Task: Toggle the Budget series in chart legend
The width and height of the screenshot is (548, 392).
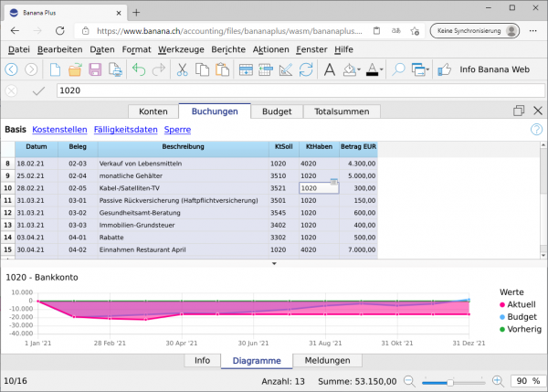Action: [518, 317]
